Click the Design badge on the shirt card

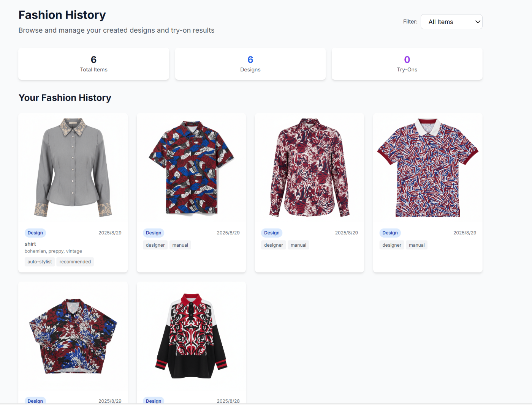tap(35, 233)
